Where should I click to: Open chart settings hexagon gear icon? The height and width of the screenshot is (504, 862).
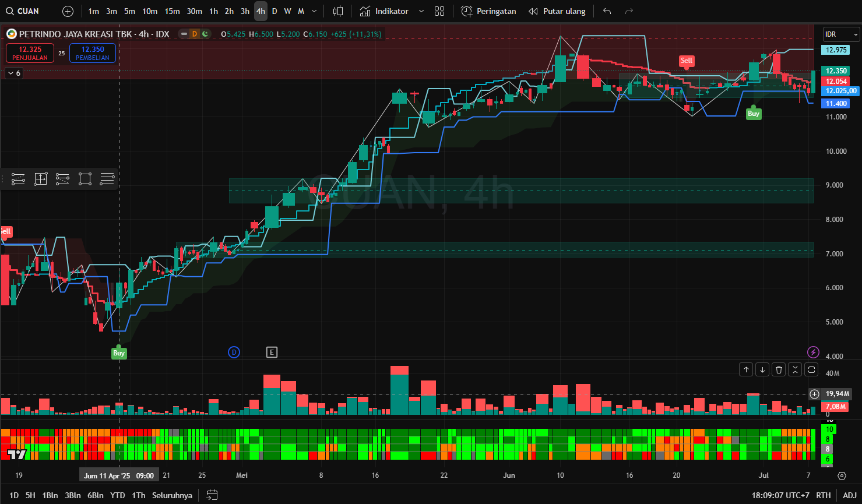click(842, 475)
